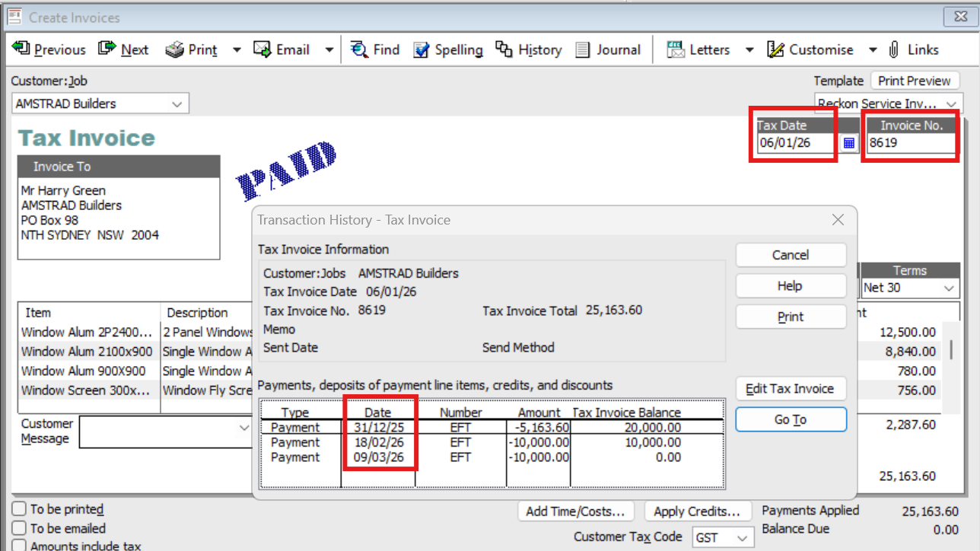
Task: Click Cancel in Transaction History dialog
Action: point(791,255)
